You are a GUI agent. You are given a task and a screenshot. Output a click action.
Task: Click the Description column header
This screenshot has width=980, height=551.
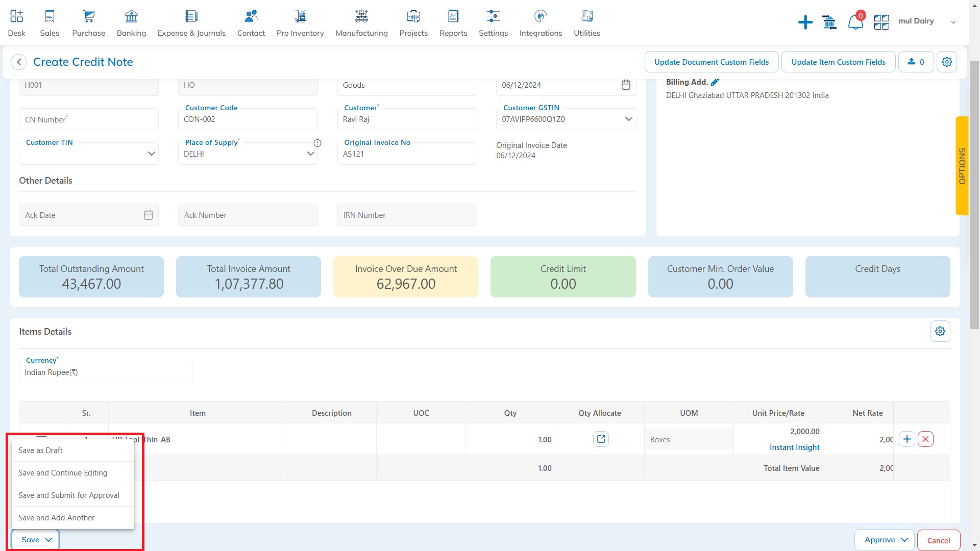[331, 413]
